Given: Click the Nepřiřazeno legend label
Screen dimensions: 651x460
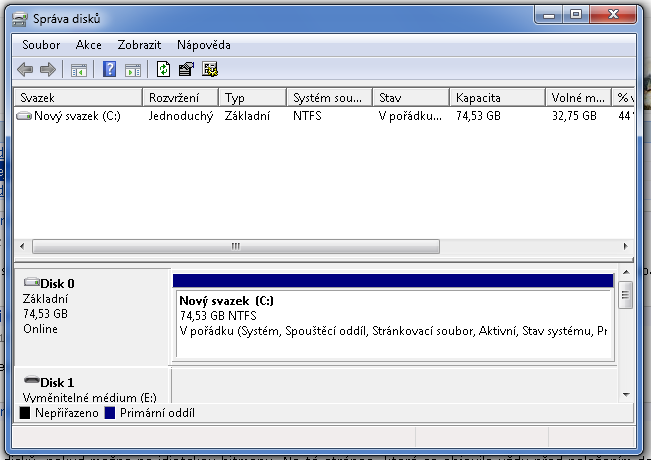Looking at the screenshot, I should pos(67,413).
